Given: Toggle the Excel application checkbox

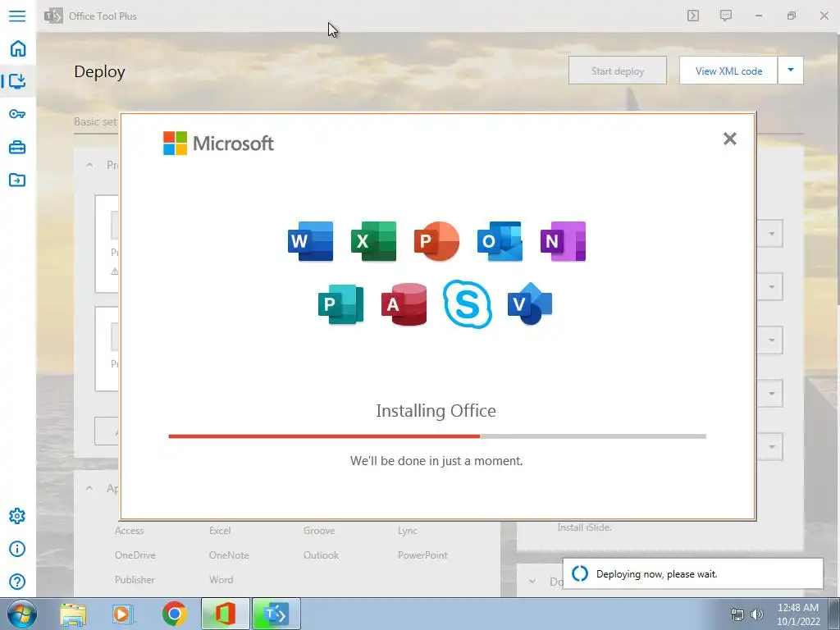Looking at the screenshot, I should [x=220, y=531].
